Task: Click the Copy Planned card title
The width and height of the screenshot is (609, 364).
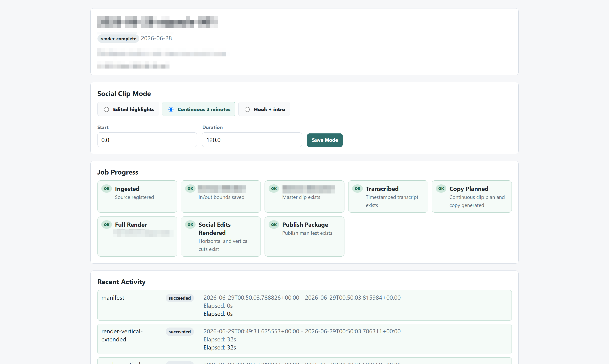Action: click(x=469, y=189)
